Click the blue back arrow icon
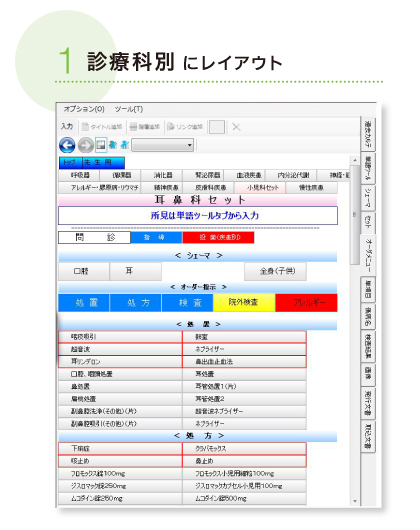 (x=67, y=145)
